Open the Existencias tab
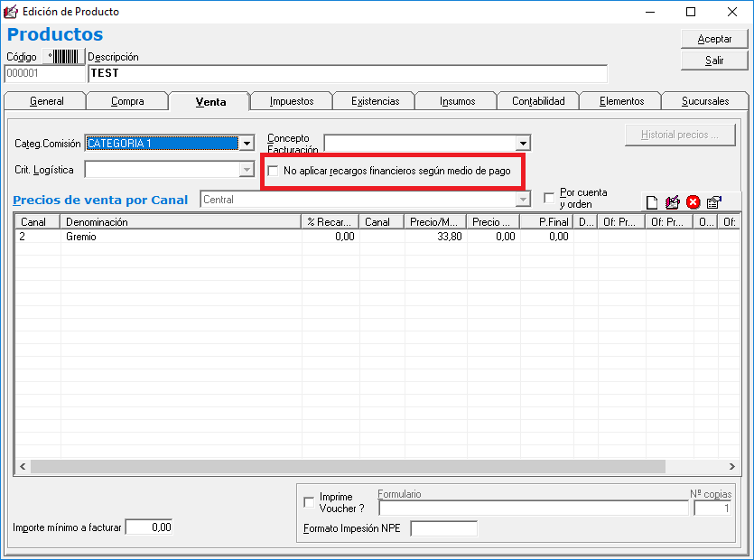Viewport: 754px width, 560px height. pyautogui.click(x=375, y=101)
